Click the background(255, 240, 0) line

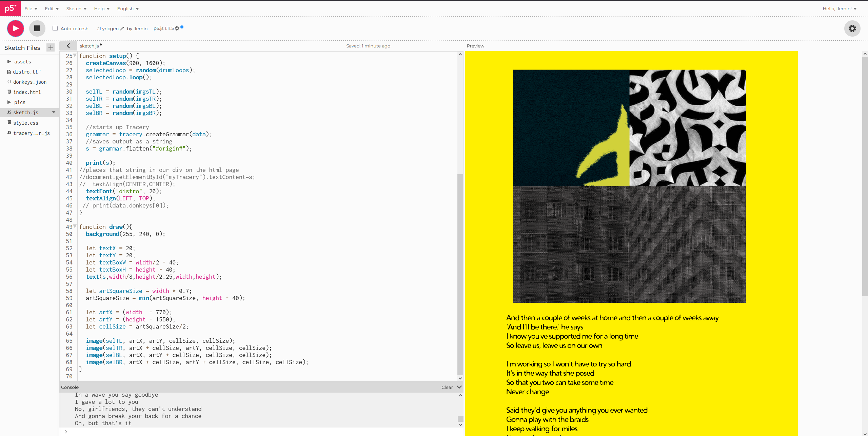125,234
